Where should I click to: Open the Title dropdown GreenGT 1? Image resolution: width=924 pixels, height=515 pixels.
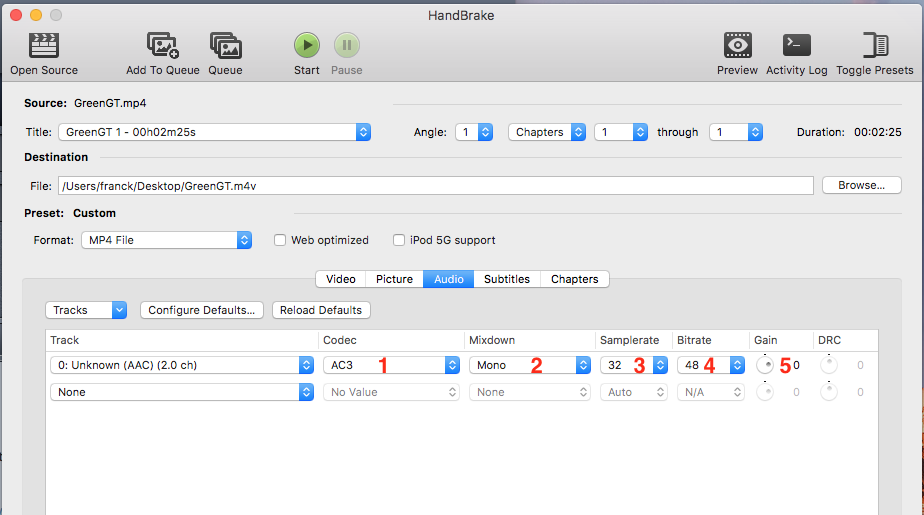[x=214, y=132]
